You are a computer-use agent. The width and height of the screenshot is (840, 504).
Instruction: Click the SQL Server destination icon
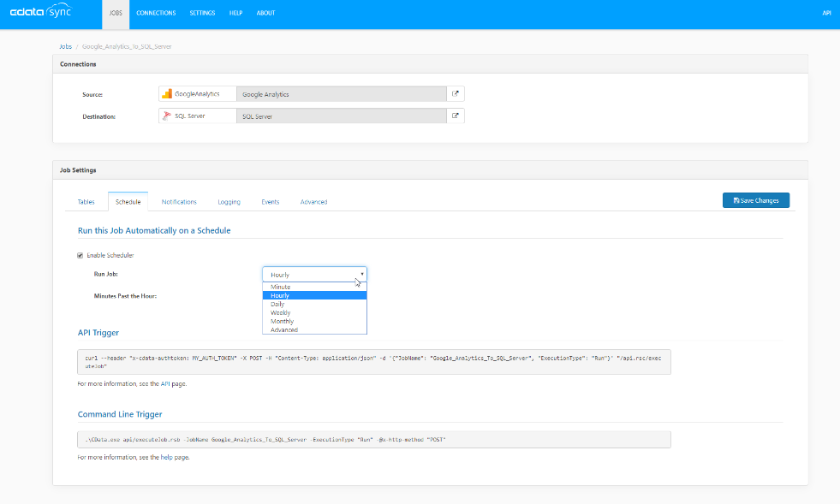[167, 116]
